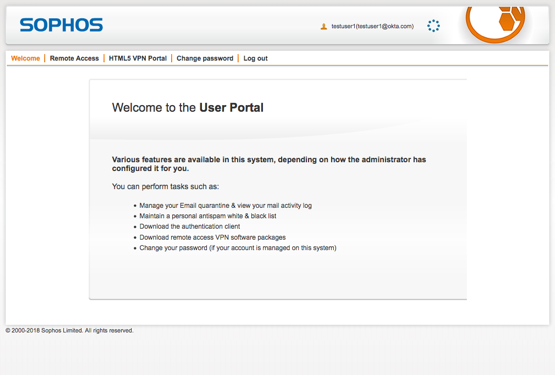Click the Manage your Email quarantine bullet
The image size is (555, 375).
225,206
